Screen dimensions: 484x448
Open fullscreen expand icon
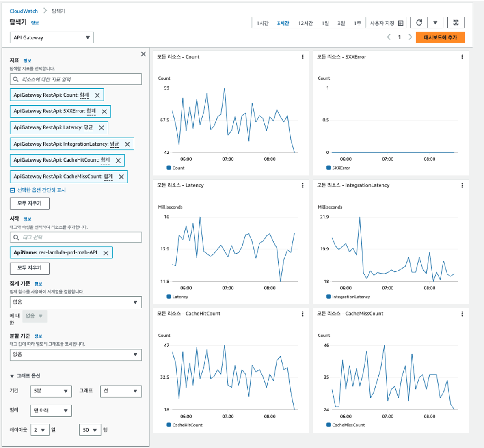tap(456, 23)
